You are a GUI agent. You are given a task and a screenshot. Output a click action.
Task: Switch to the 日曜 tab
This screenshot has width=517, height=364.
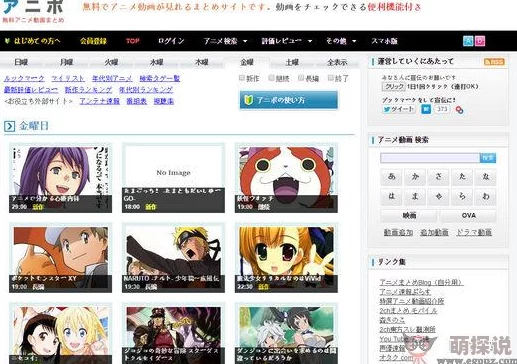pos(21,62)
